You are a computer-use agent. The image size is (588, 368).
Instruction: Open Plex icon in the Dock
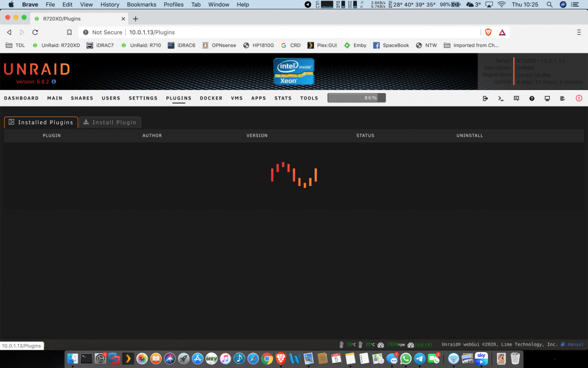[x=128, y=359]
